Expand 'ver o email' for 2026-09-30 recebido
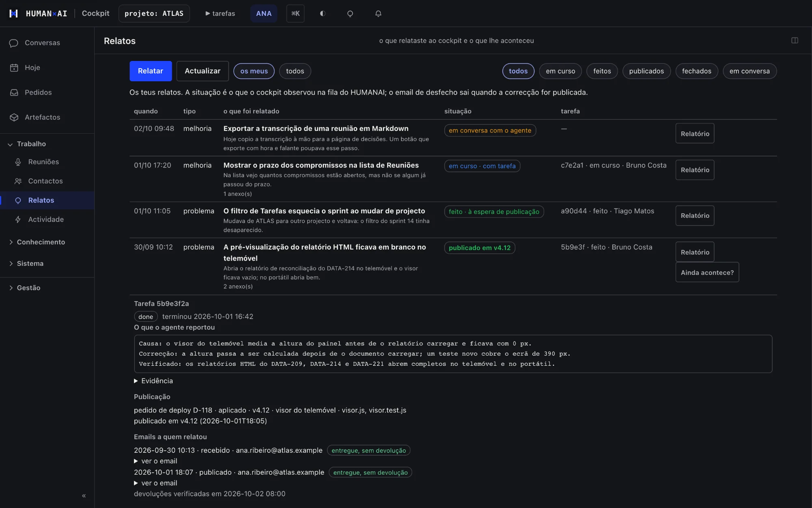 tap(156, 461)
